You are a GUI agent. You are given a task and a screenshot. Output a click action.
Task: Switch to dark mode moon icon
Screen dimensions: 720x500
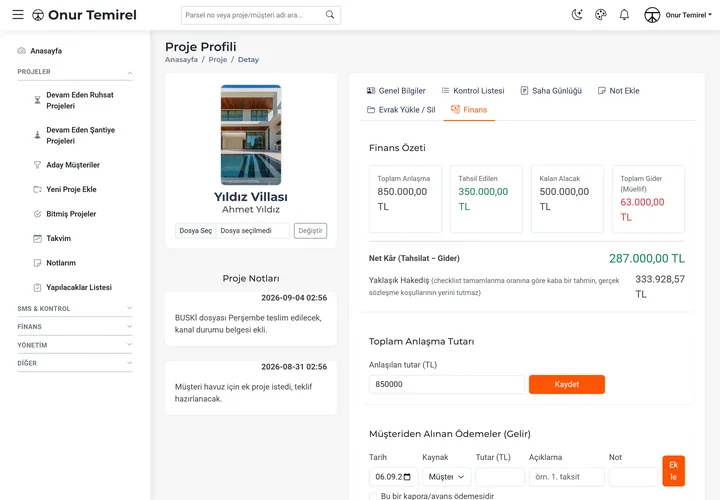coord(577,15)
